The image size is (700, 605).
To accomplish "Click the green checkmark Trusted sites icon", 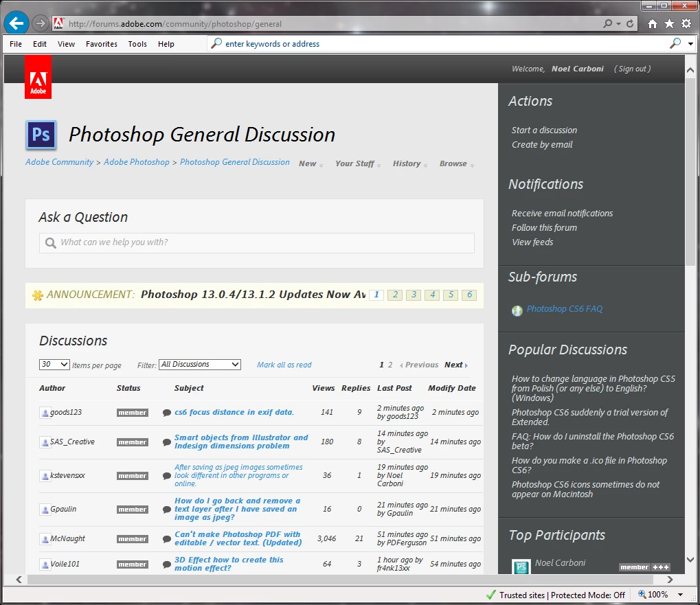I will click(490, 595).
